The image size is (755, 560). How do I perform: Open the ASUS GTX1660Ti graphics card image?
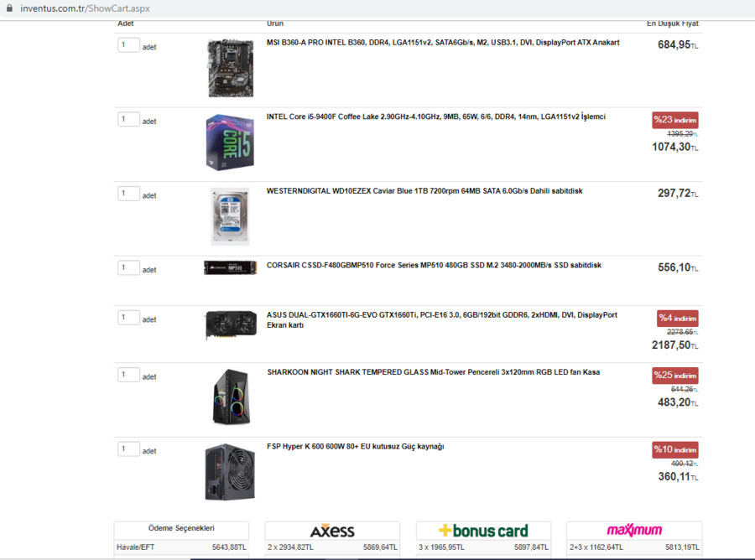coord(231,325)
